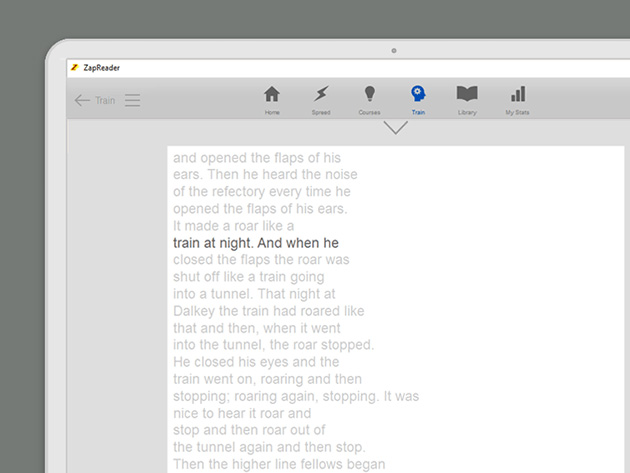Open the Library book icon
The height and width of the screenshot is (473, 630).
pos(467,100)
